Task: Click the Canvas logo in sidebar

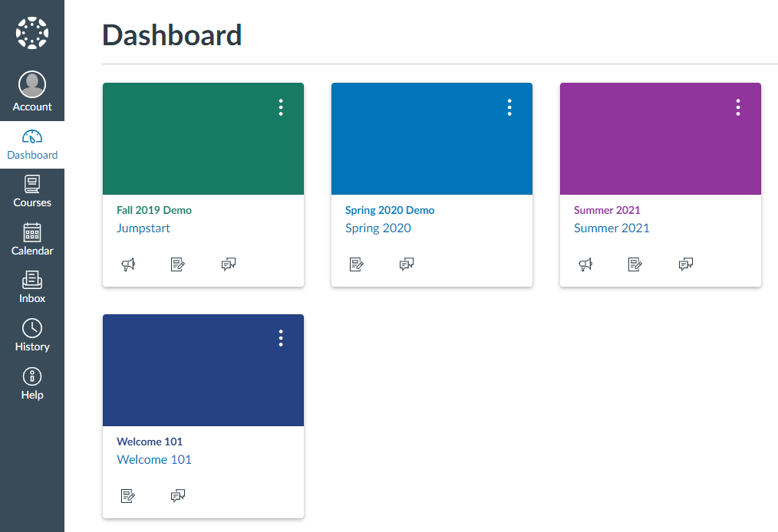Action: click(x=32, y=33)
